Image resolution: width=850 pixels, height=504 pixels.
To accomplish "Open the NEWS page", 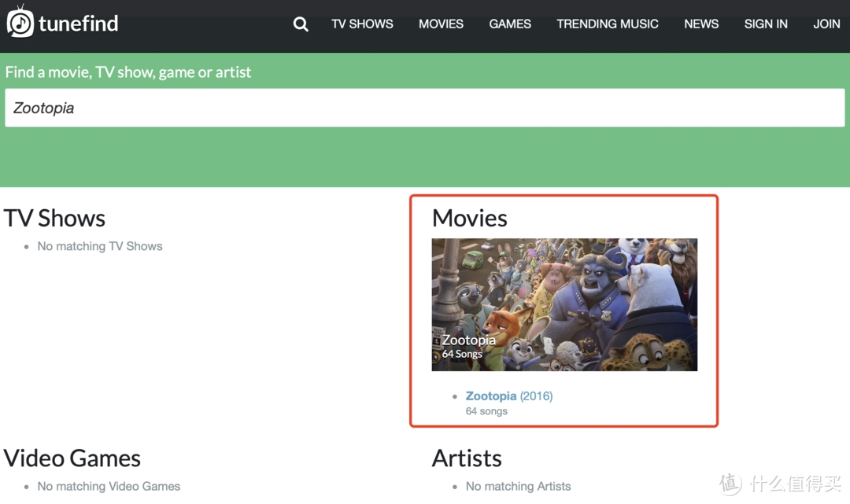I will (701, 24).
